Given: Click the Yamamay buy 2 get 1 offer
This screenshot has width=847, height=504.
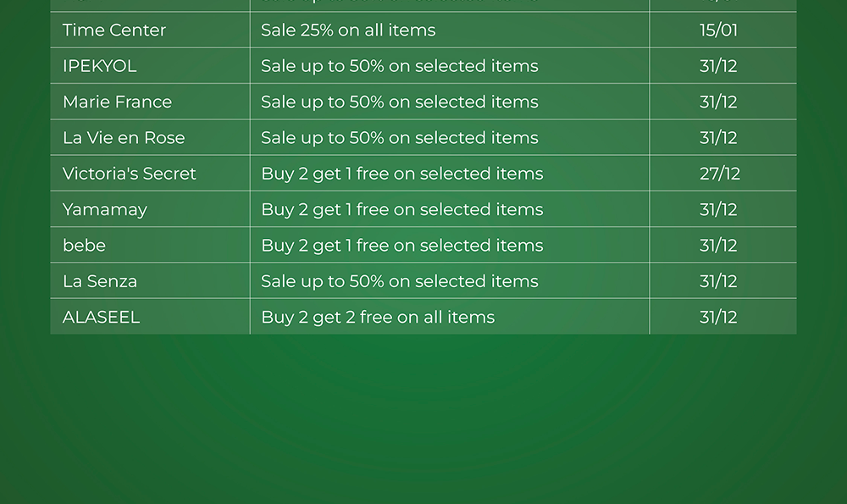Looking at the screenshot, I should click(401, 209).
